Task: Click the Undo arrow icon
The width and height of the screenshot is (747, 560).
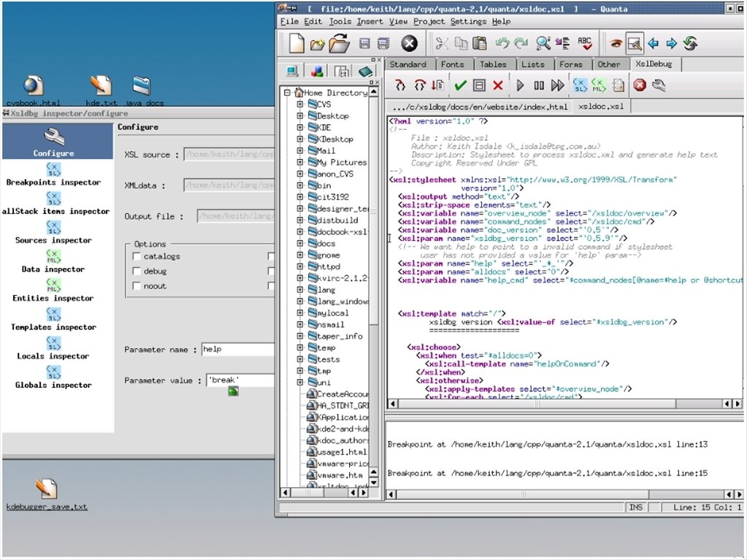Action: coord(502,43)
